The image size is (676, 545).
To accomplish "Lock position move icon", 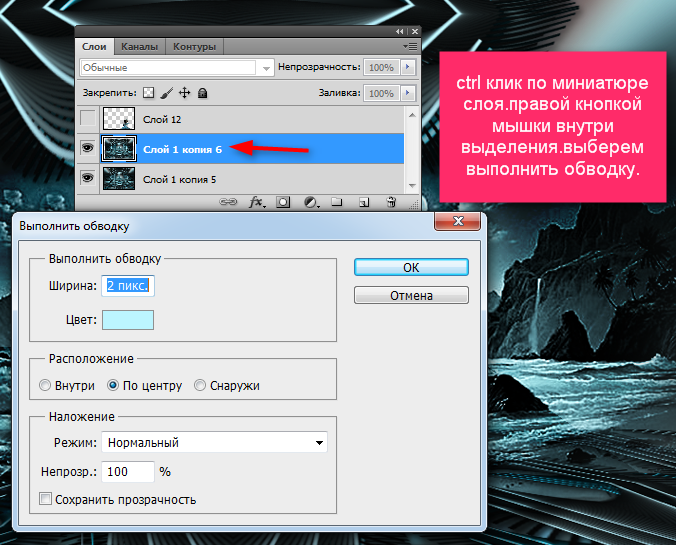I will pyautogui.click(x=185, y=92).
